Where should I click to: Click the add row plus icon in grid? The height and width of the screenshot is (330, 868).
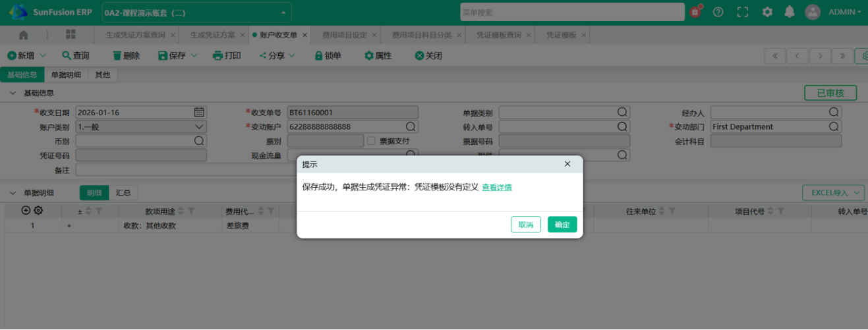[x=26, y=211]
